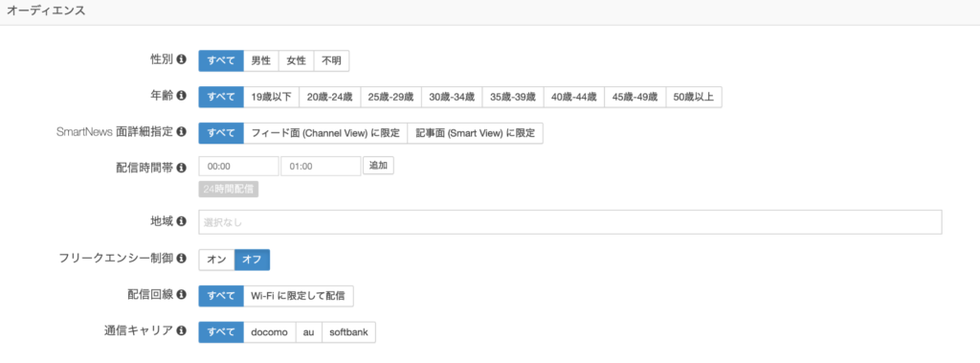Choose the 45歳-49歳 age group
980x363 pixels.
[x=635, y=97]
